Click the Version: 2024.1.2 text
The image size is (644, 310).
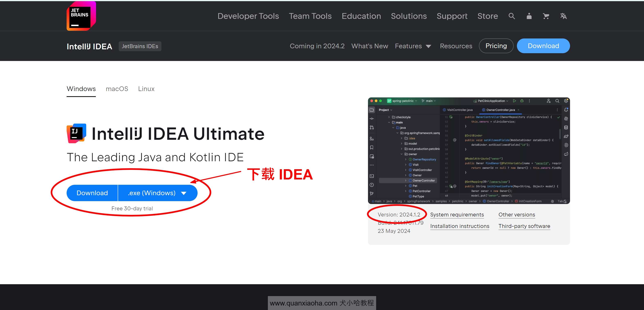click(x=399, y=215)
